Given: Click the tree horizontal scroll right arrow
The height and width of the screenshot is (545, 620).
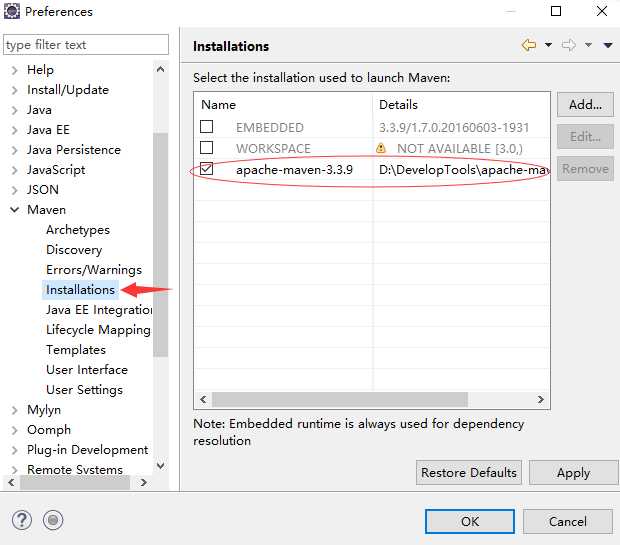Looking at the screenshot, I should coord(144,483).
